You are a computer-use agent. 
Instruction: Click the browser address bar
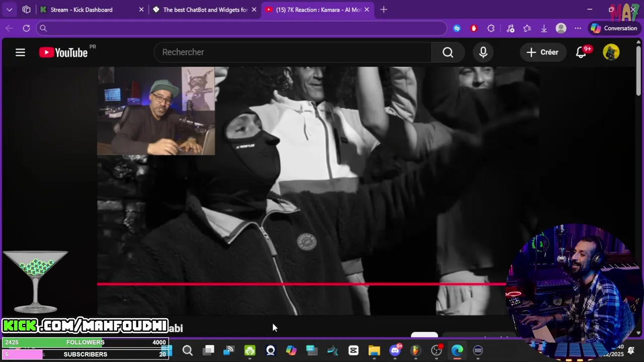pos(242,28)
